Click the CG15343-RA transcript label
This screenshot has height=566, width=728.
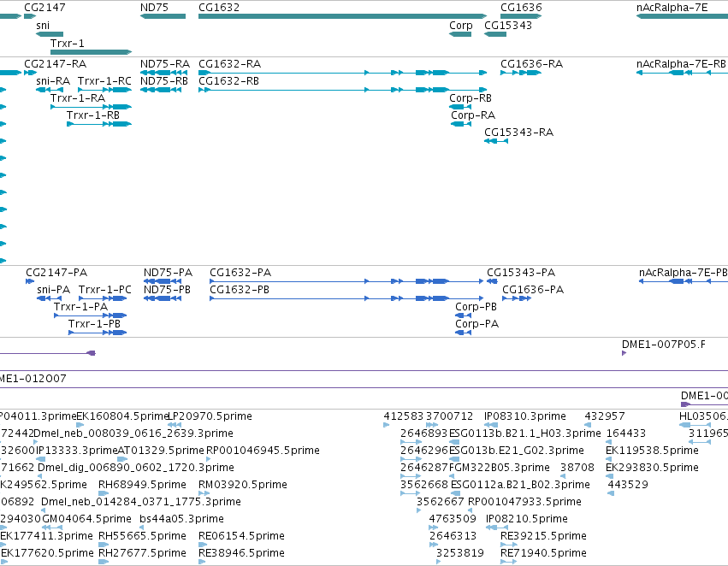[x=518, y=133]
